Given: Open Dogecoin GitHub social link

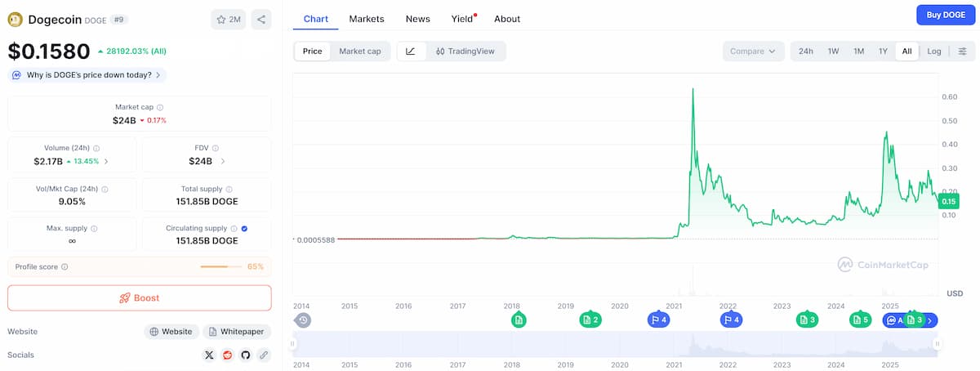Looking at the screenshot, I should 245,355.
